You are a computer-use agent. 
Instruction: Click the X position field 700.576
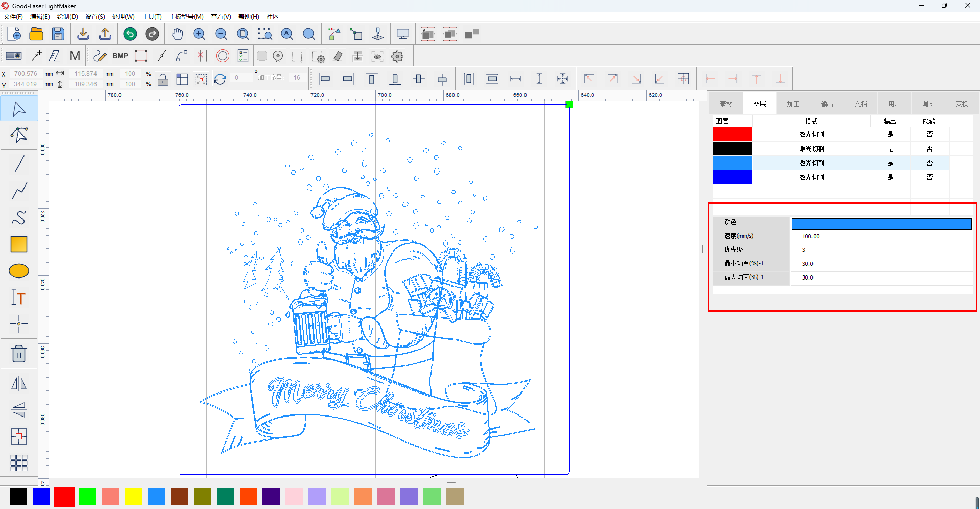pos(26,74)
